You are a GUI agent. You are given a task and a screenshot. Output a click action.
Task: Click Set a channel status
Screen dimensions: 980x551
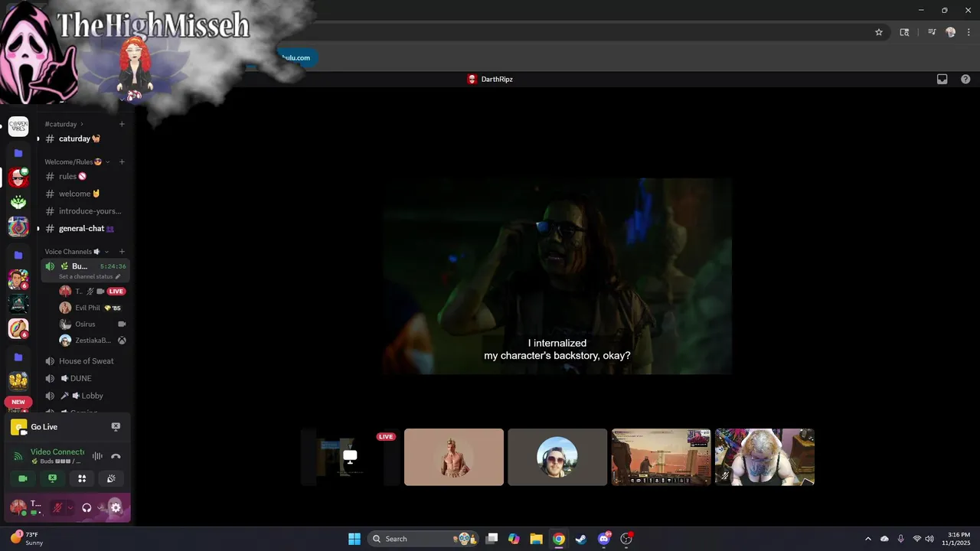pyautogui.click(x=90, y=276)
